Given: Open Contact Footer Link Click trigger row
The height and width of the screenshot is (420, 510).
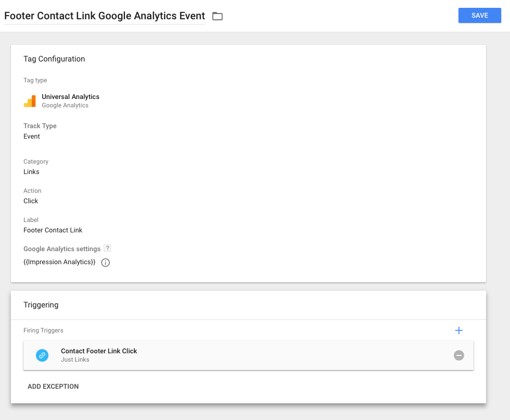Looking at the screenshot, I should click(248, 355).
